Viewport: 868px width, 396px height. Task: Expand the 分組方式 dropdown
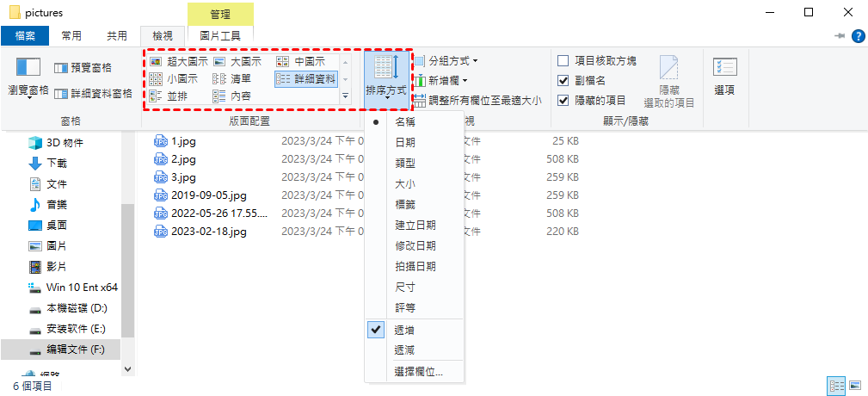446,60
